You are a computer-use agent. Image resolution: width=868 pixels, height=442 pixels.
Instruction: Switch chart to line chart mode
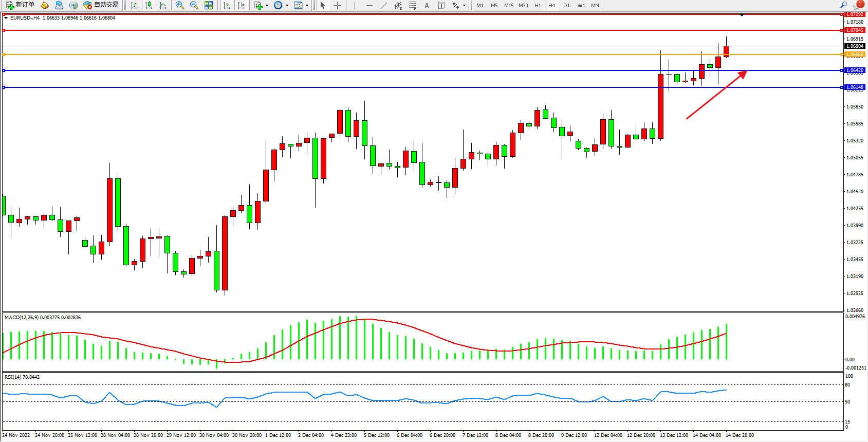click(x=163, y=5)
